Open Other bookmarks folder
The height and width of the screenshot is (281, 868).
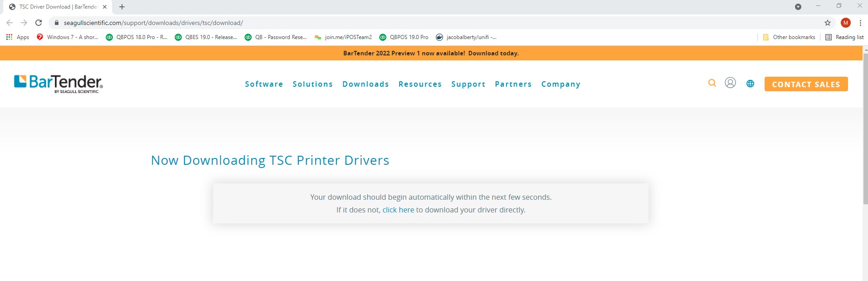tap(789, 37)
